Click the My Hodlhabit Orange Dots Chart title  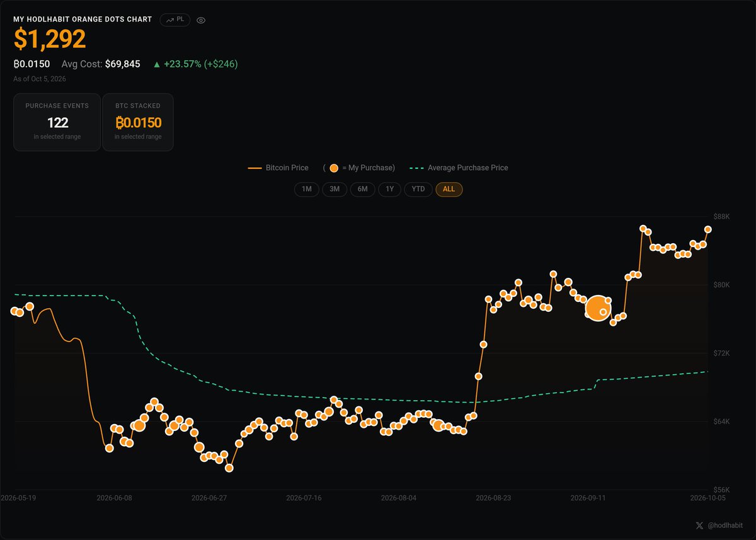coord(83,20)
